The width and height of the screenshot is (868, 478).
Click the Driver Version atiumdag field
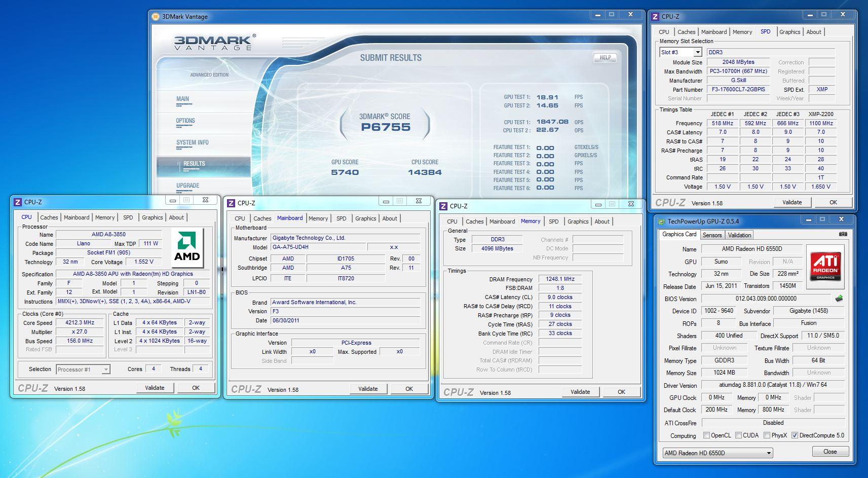click(773, 385)
